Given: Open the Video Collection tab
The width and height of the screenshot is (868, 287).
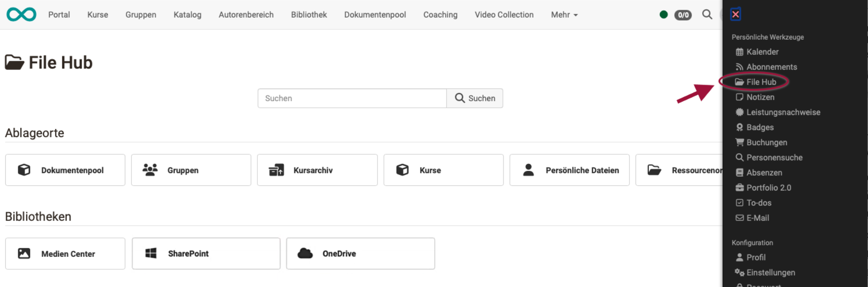Looking at the screenshot, I should [x=504, y=15].
